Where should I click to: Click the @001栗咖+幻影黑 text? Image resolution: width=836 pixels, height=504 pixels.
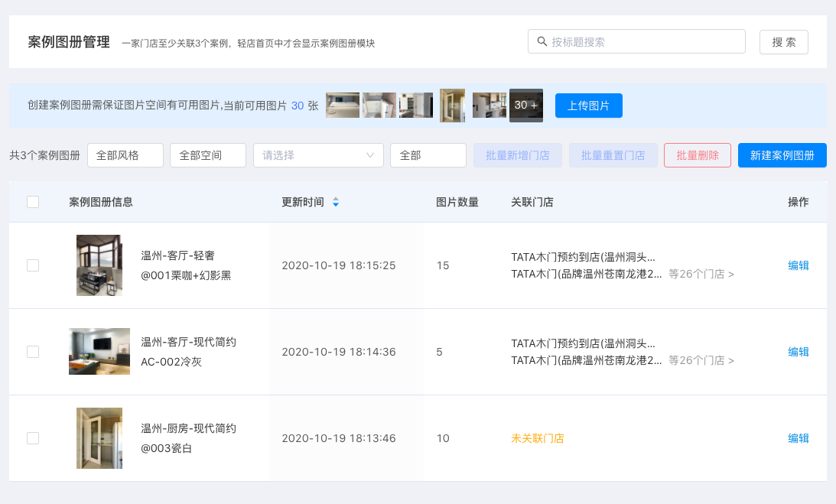coord(186,275)
